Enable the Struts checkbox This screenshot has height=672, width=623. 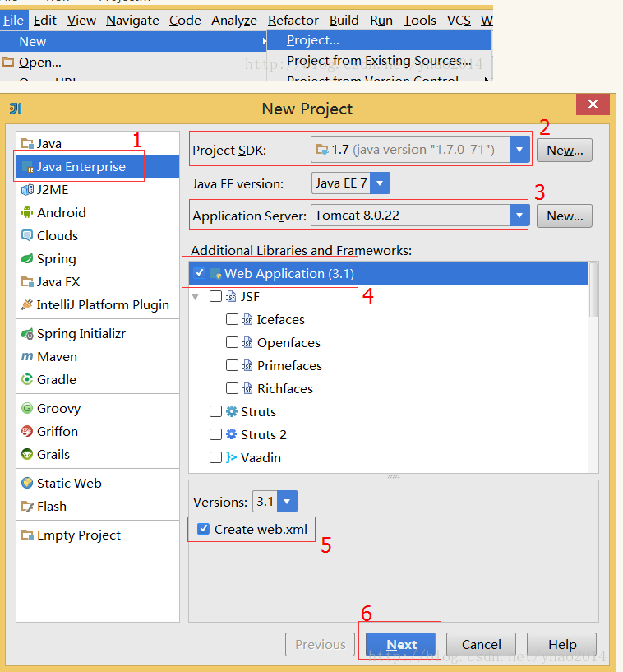click(x=215, y=411)
